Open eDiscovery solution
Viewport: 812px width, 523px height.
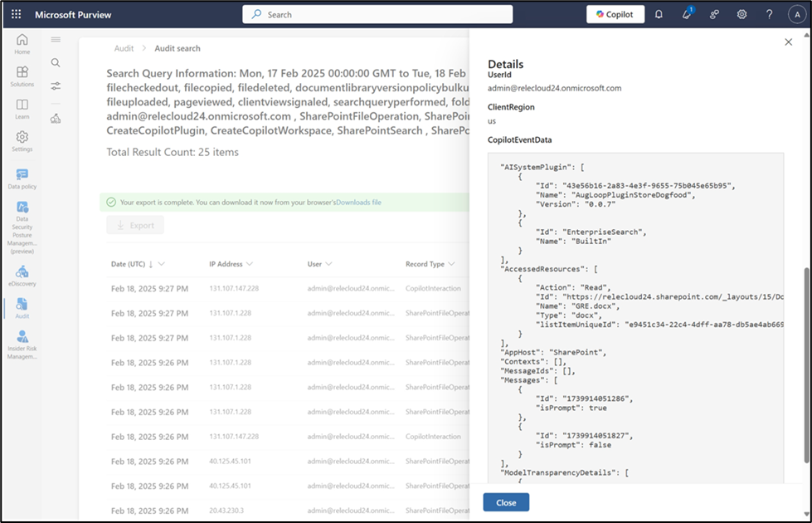(22, 276)
